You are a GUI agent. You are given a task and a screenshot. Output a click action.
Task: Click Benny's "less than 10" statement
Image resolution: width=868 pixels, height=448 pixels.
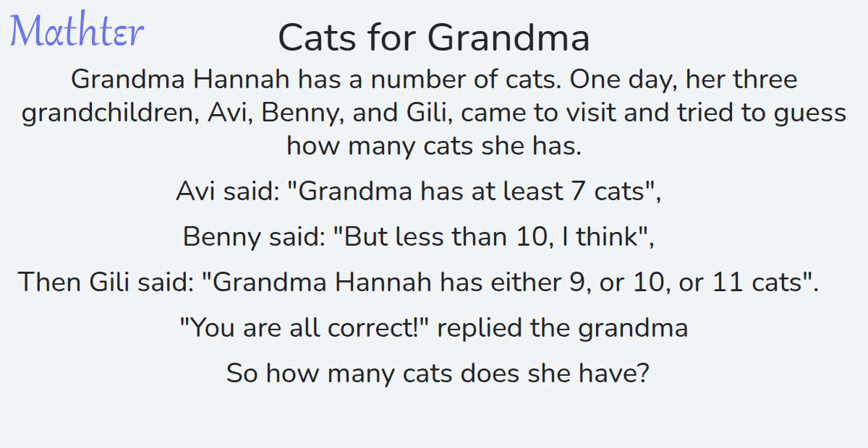coord(419,236)
